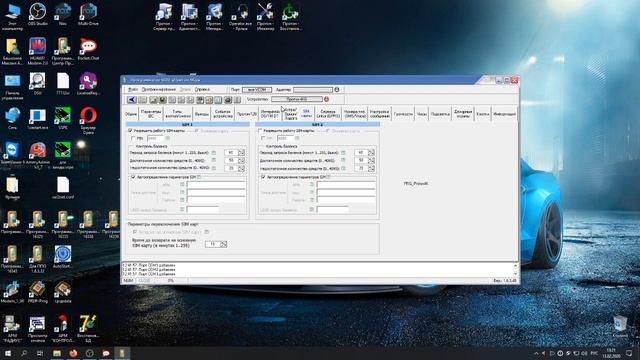Click the red stop icon beside device field
The height and width of the screenshot is (360, 640).
coord(327,99)
